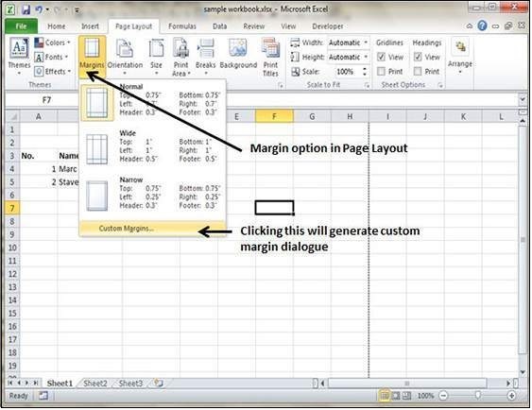Screen dimensions: 532x410
Task: Open the Arrange menu
Action: 460,57
